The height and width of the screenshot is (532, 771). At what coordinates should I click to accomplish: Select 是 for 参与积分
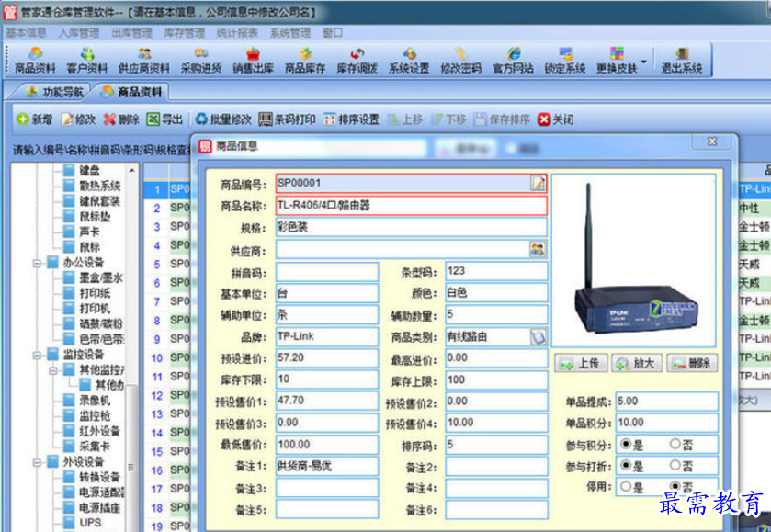626,444
